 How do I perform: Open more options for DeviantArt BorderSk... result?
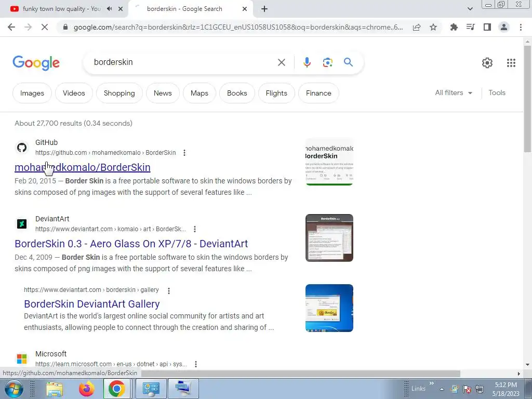click(195, 229)
